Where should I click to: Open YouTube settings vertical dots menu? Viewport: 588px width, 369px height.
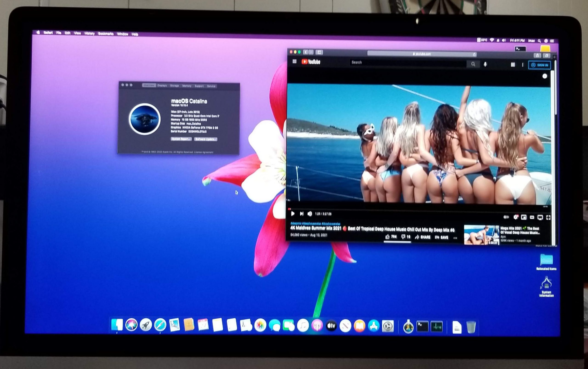522,65
